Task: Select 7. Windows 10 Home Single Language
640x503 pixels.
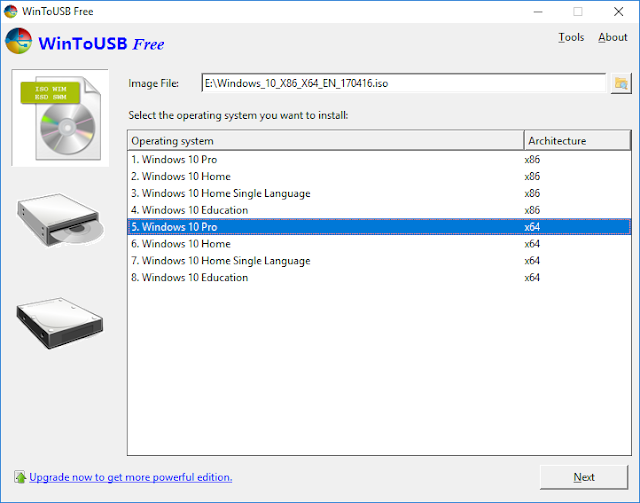Action: (x=379, y=260)
